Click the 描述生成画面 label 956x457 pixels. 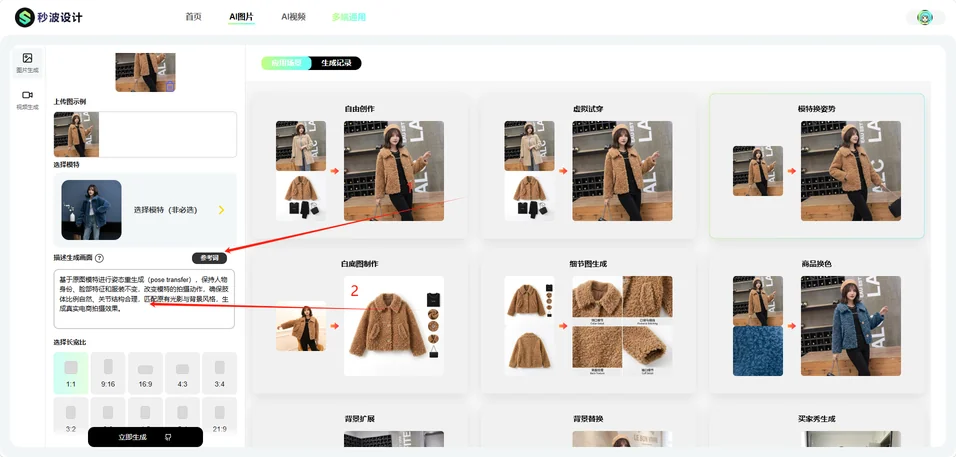[x=73, y=258]
